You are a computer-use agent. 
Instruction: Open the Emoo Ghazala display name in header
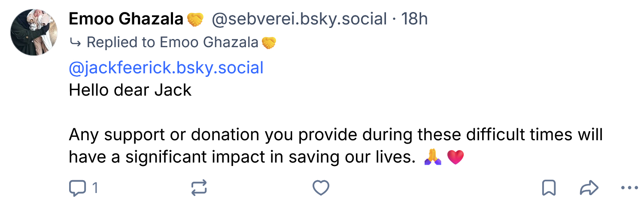click(x=126, y=19)
